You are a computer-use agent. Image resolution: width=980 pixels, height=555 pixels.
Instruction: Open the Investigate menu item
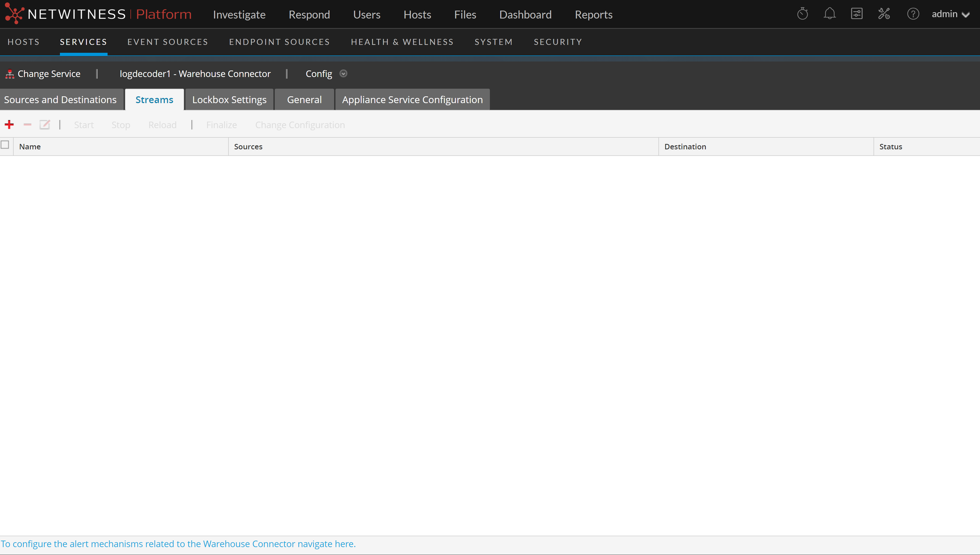pyautogui.click(x=239, y=14)
